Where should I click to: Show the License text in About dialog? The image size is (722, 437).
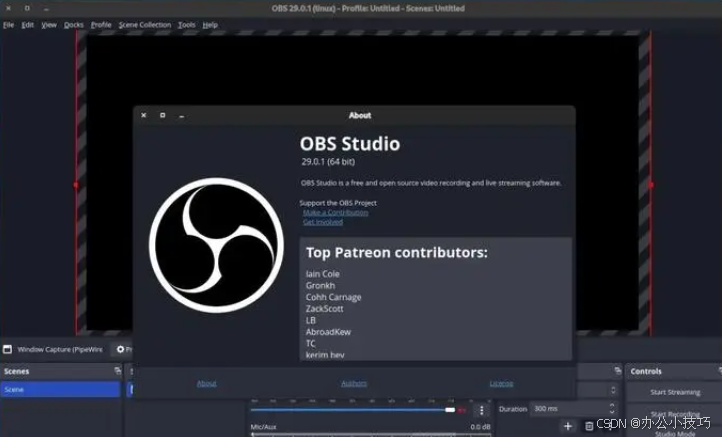[501, 383]
